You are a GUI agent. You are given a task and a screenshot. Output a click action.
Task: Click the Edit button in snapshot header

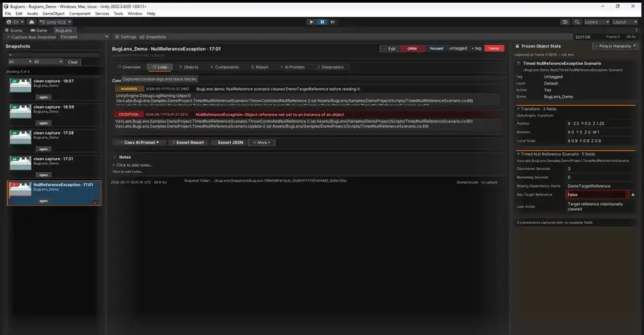(x=389, y=48)
